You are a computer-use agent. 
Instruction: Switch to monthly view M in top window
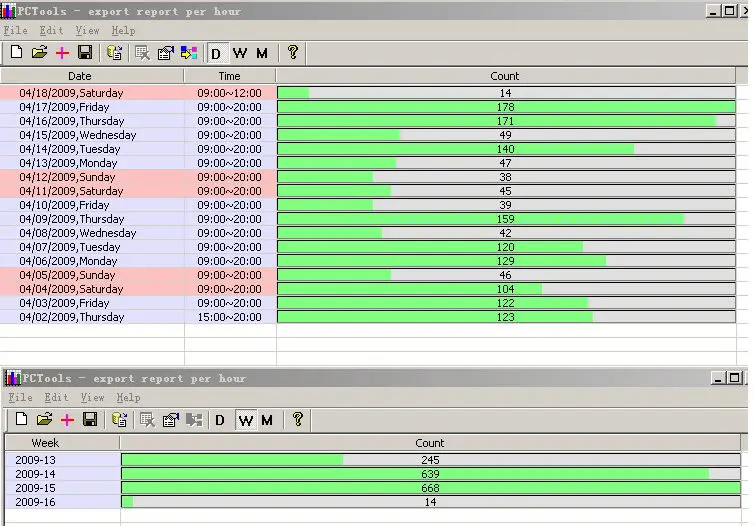click(262, 53)
